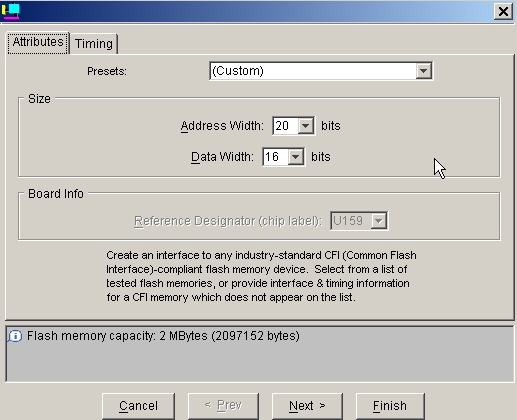Screen dimensions: 517x420
Task: Close the dialog with the X button
Action: 503,11
